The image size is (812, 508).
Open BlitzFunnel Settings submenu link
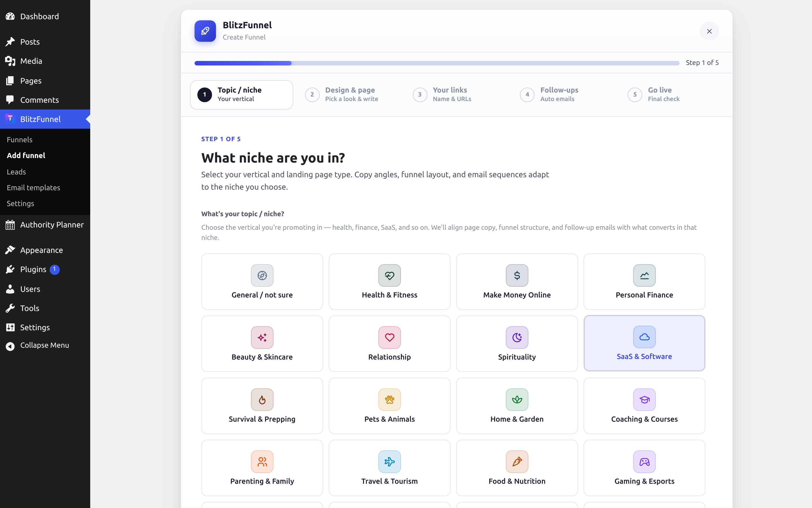(x=21, y=203)
